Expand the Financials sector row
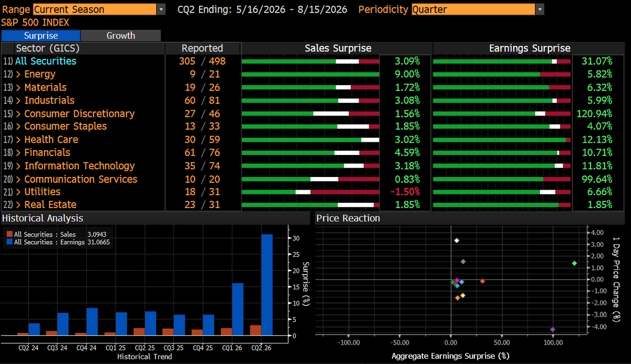 [x=19, y=153]
